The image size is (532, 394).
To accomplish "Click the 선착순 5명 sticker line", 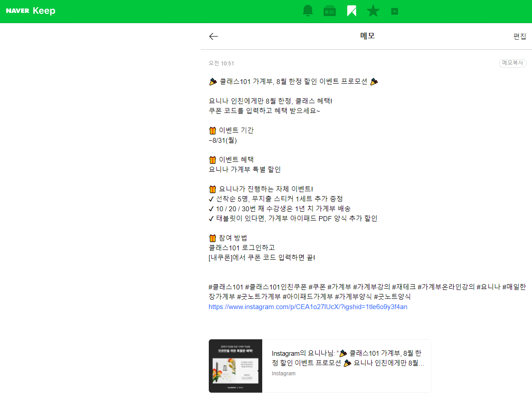I will click(x=276, y=199).
